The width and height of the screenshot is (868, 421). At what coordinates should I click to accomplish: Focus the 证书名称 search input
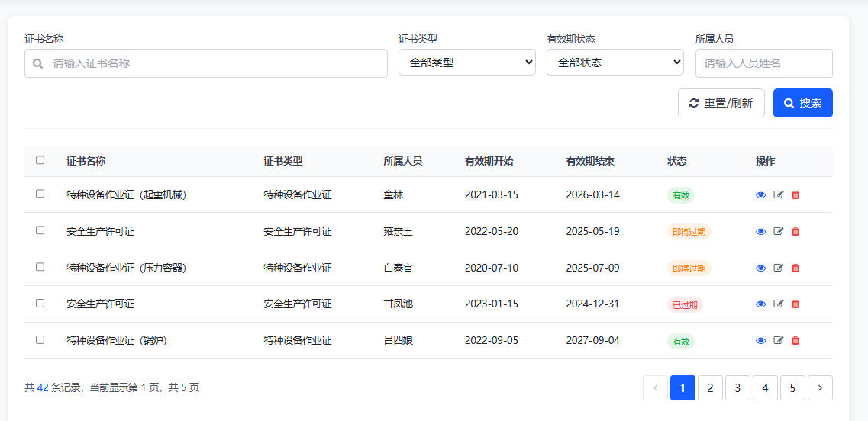pos(214,63)
